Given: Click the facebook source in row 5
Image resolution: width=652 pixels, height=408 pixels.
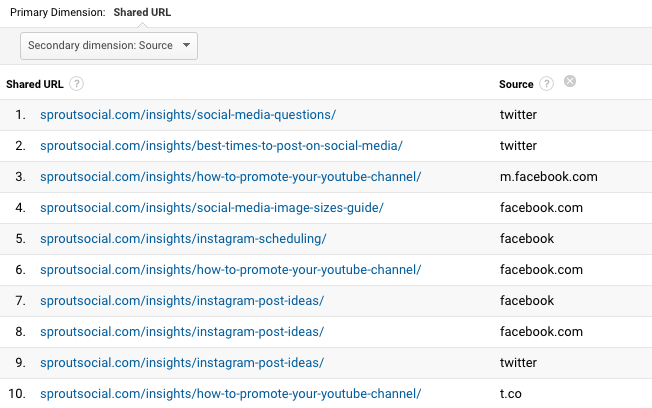Looking at the screenshot, I should 527,239.
